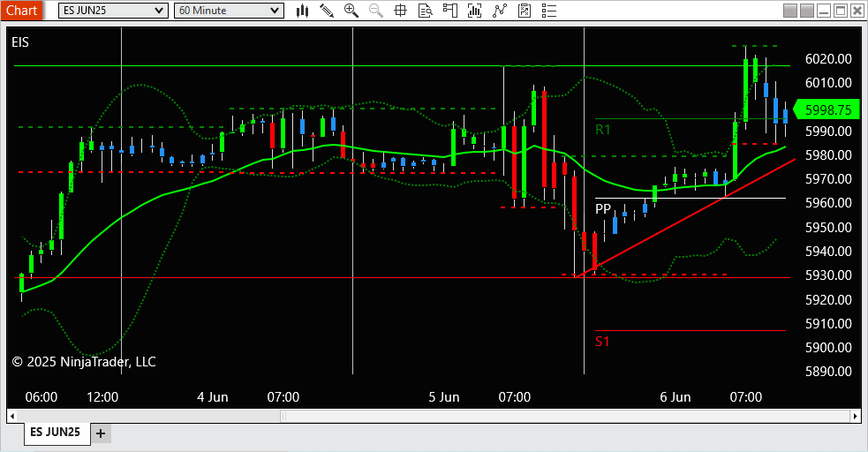Click the 6010.00 price axis label
The height and width of the screenshot is (452, 868).
coord(828,82)
